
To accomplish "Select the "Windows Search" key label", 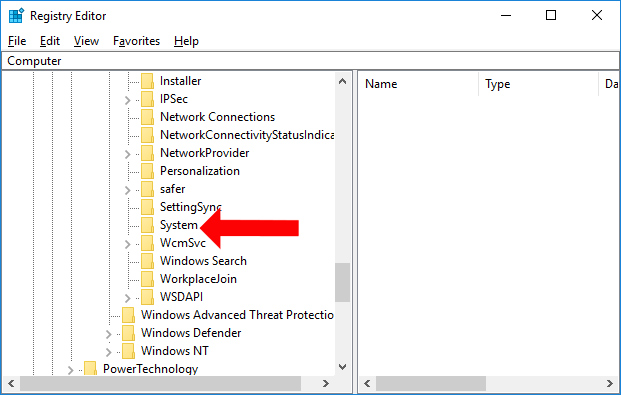I will pyautogui.click(x=203, y=261).
